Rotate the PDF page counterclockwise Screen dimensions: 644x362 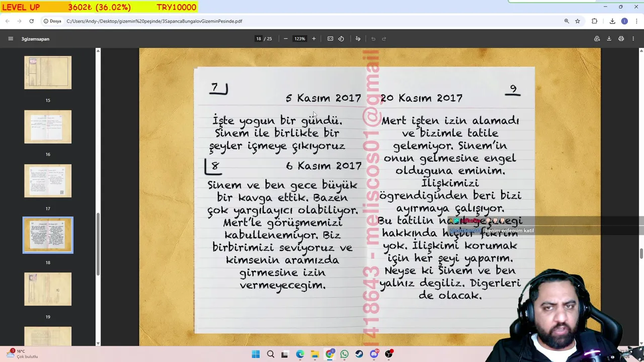tap(341, 39)
